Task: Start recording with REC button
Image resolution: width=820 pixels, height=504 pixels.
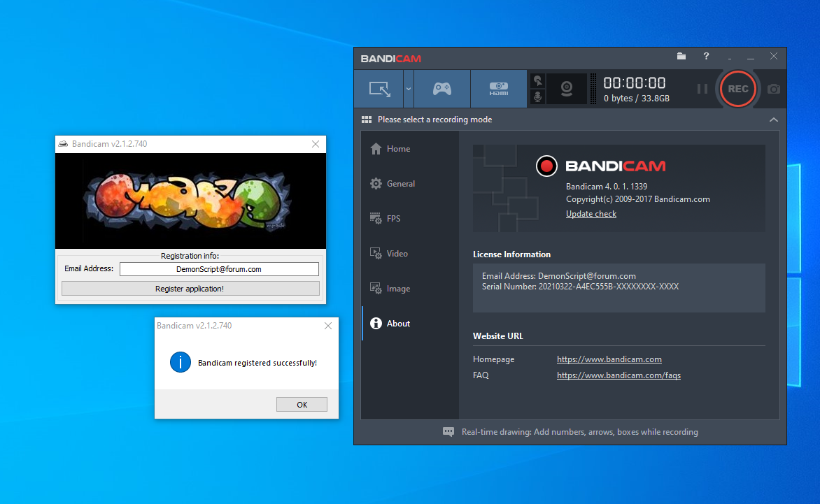Action: click(737, 89)
